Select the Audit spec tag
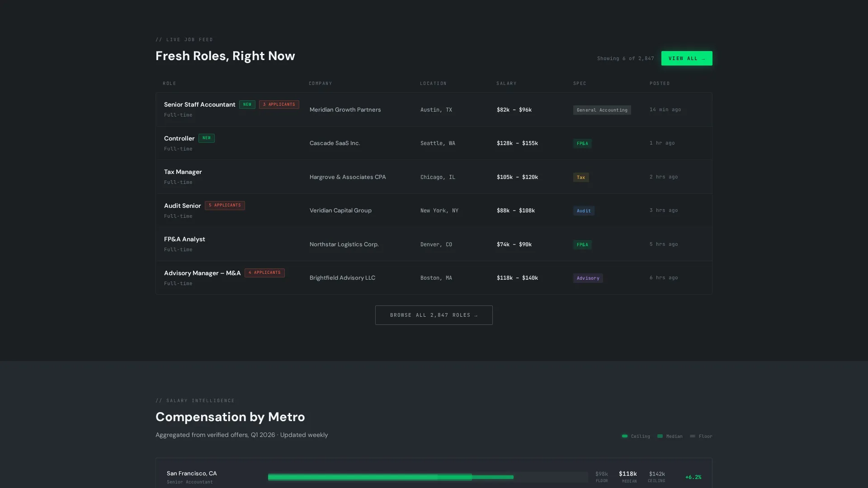868x488 pixels. click(x=584, y=211)
